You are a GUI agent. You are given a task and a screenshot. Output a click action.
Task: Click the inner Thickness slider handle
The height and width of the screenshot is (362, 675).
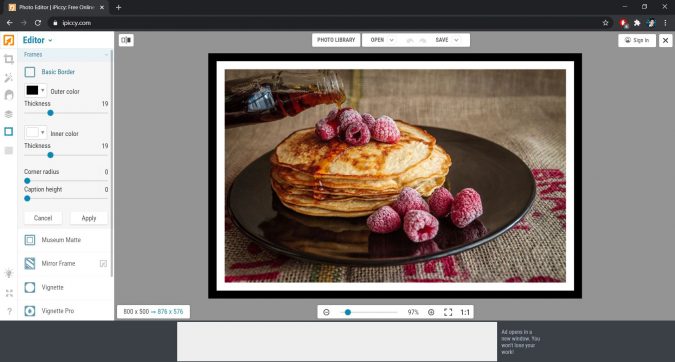click(50, 155)
